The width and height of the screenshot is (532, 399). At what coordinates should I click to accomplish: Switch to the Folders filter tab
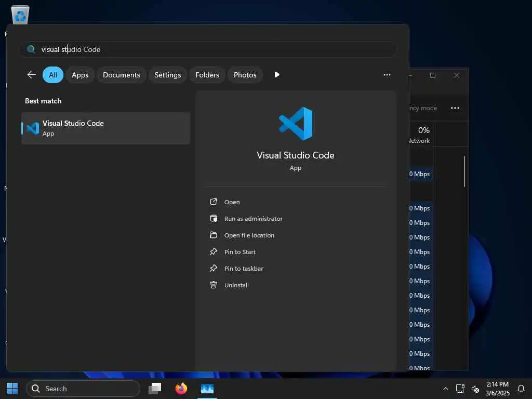pyautogui.click(x=207, y=75)
